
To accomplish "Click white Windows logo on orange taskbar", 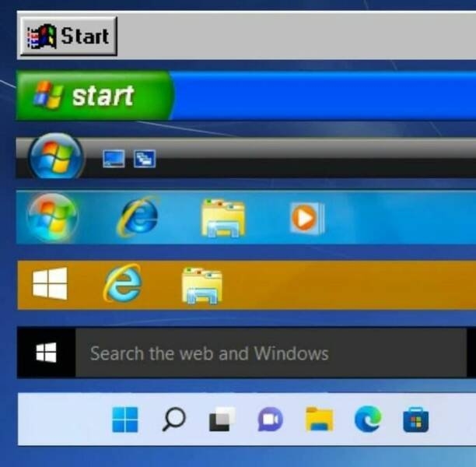I will click(50, 284).
